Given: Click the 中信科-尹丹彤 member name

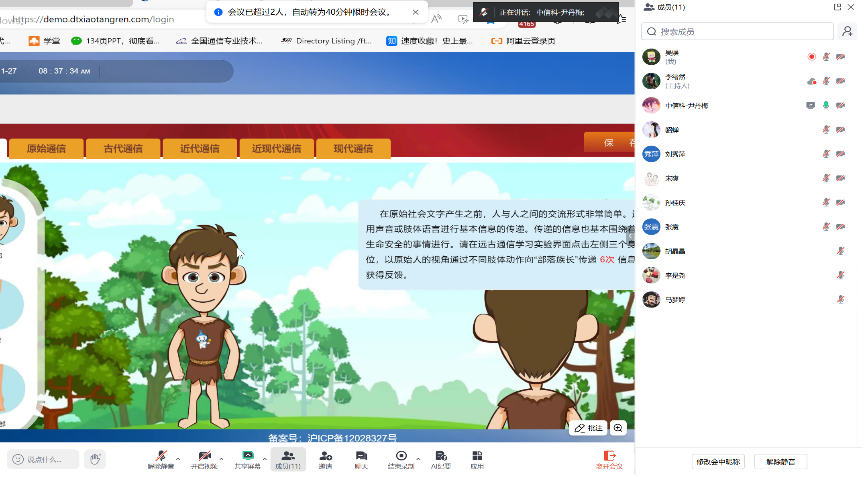Looking at the screenshot, I should (687, 105).
